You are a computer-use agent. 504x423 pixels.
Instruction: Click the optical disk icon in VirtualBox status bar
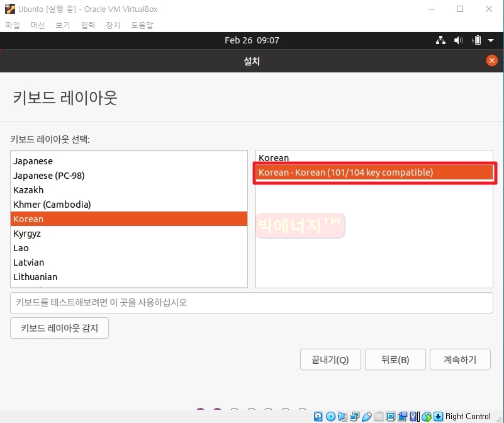[x=330, y=417]
